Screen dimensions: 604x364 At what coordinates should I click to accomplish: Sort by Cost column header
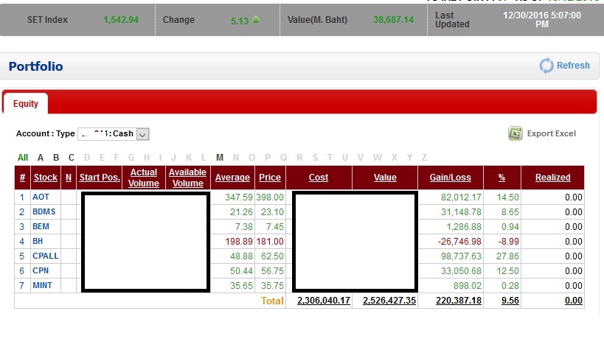pyautogui.click(x=319, y=178)
